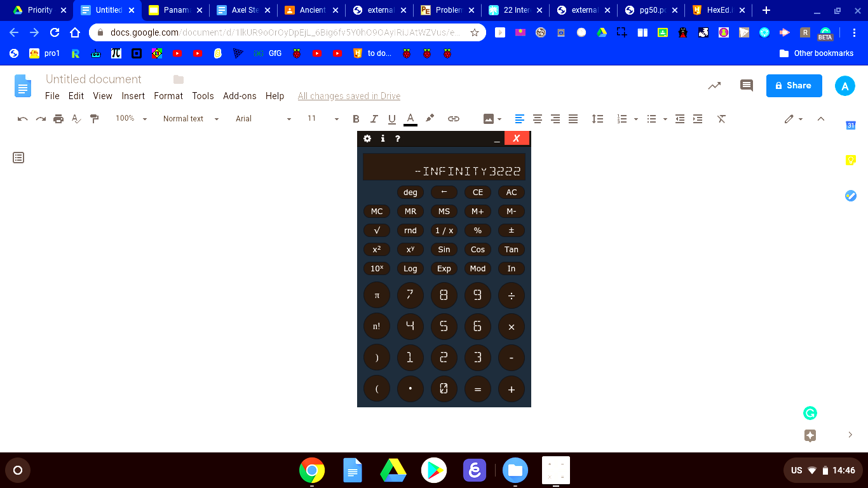Open the Insert menu

133,96
